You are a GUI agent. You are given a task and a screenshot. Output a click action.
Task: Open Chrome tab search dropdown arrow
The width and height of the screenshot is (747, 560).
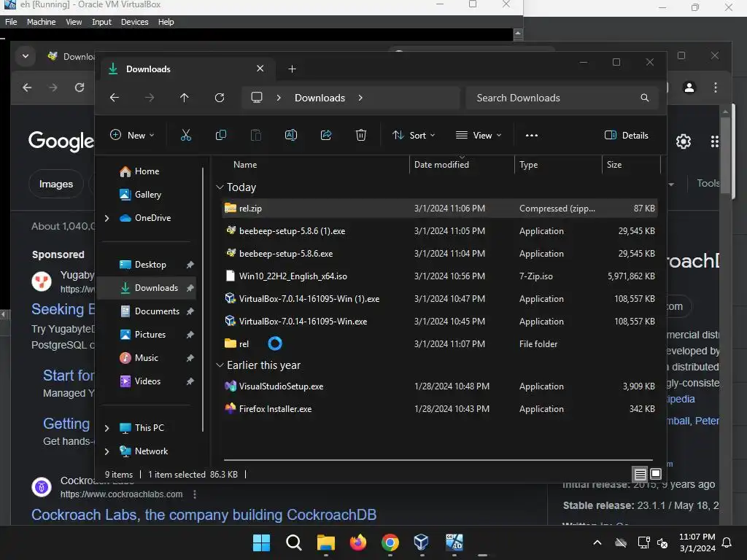coord(26,56)
